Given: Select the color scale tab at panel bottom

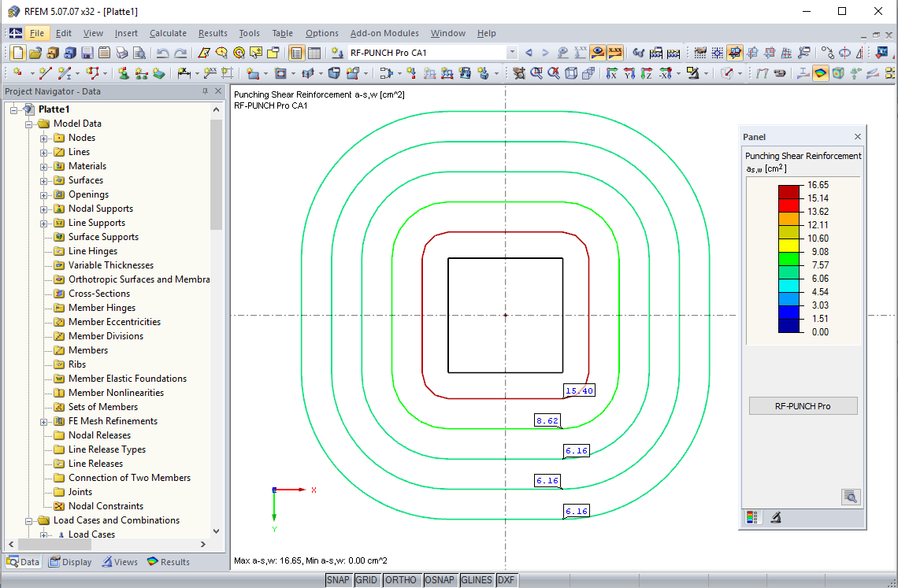Looking at the screenshot, I should [751, 517].
